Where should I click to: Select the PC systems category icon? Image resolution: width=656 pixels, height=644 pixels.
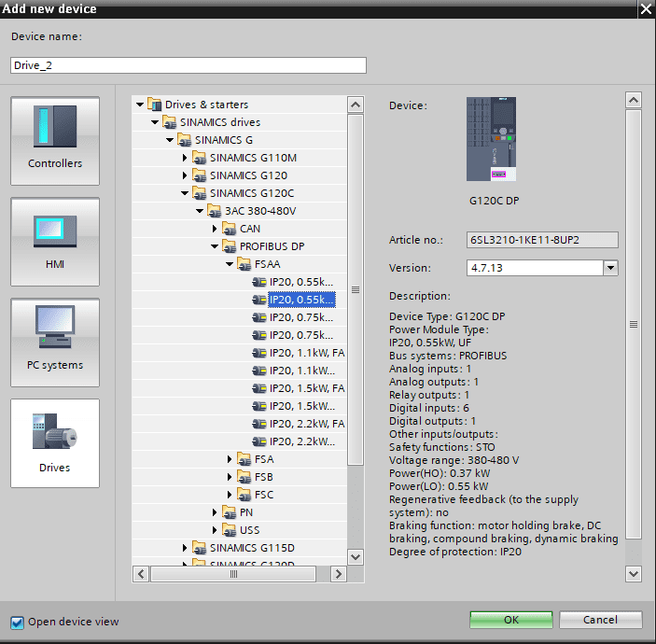coord(55,343)
